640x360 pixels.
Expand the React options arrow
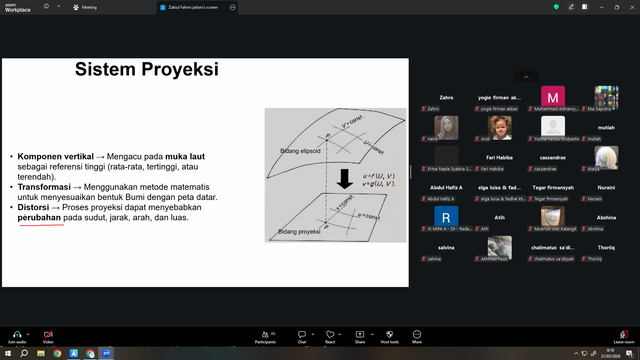pyautogui.click(x=340, y=334)
